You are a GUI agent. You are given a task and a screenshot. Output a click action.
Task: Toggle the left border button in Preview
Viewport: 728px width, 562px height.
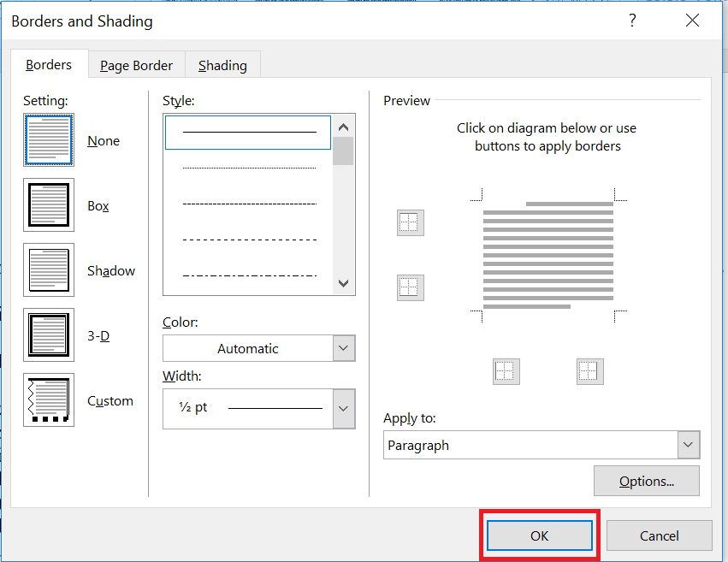(506, 371)
